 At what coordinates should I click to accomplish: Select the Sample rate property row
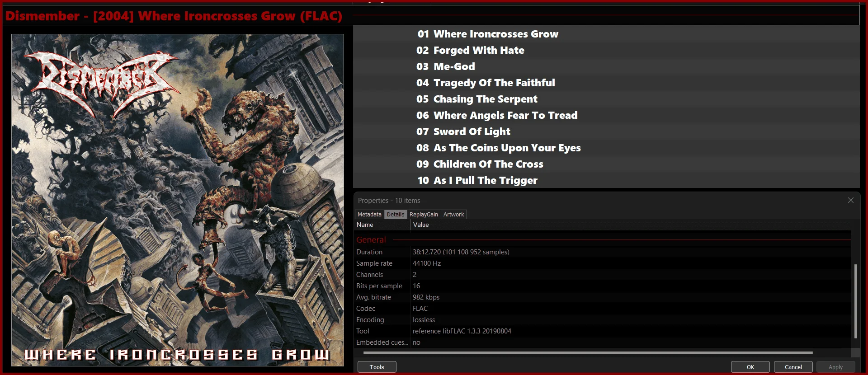point(603,263)
